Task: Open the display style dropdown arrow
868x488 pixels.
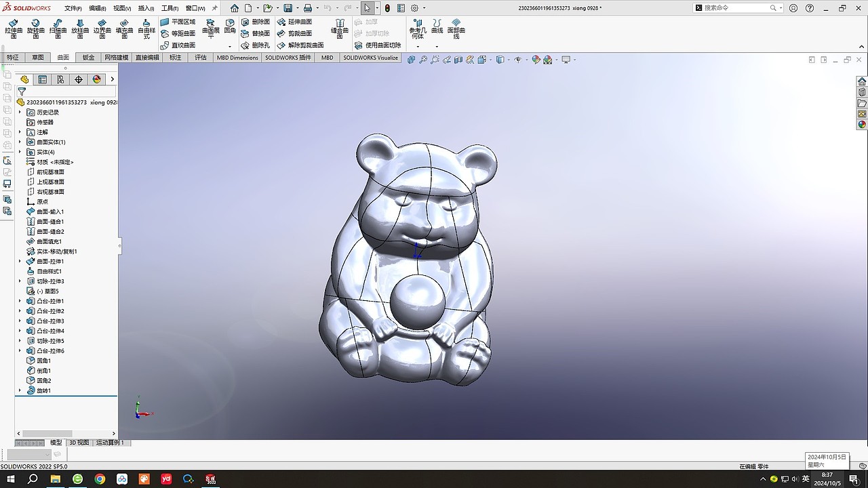Action: [x=509, y=60]
